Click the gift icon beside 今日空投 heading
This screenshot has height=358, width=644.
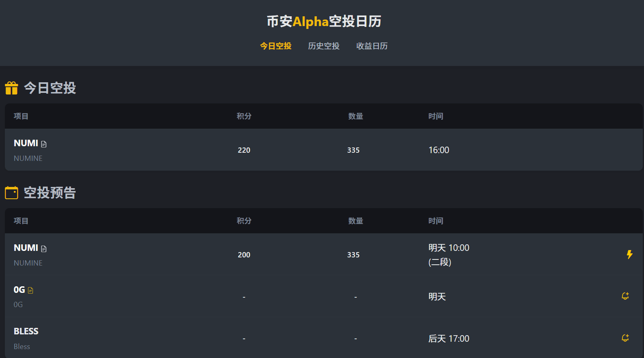pos(11,88)
